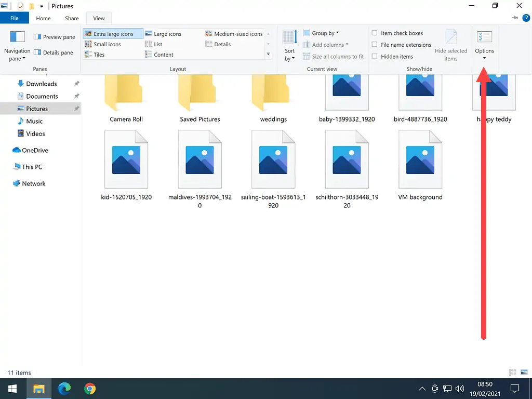This screenshot has height=399, width=532.
Task: Open the sailing-boat image thumbnail
Action: [x=273, y=159]
